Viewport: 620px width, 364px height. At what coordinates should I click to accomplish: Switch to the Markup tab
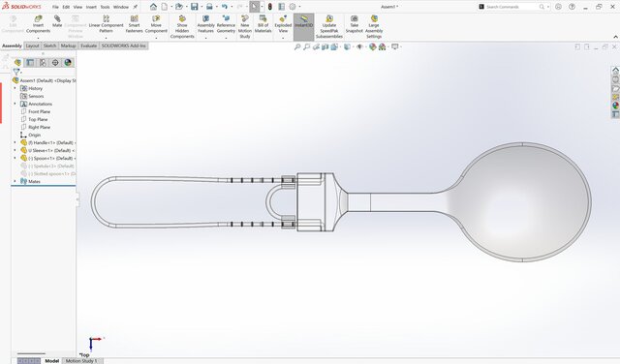point(68,45)
